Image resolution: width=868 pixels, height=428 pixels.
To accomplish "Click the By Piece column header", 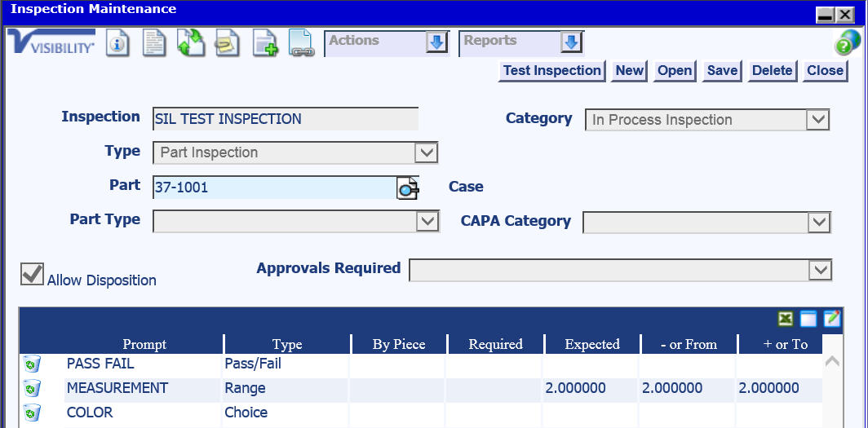I will tap(399, 345).
